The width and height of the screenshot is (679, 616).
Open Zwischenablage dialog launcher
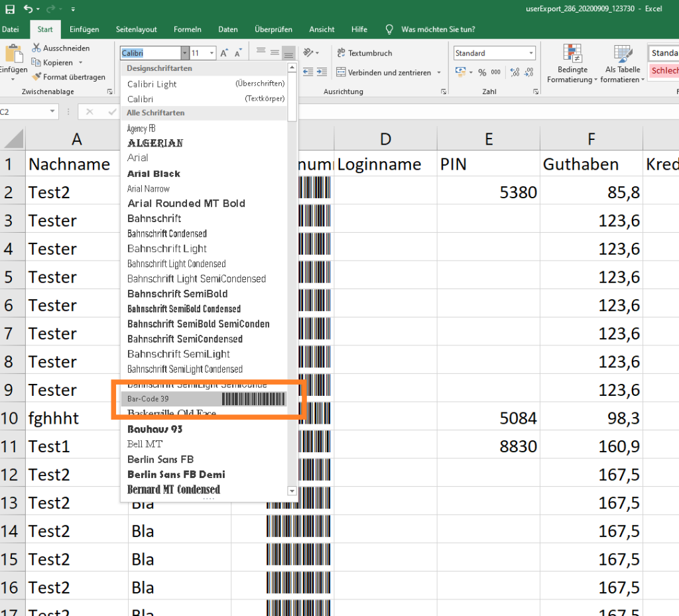pos(110,92)
